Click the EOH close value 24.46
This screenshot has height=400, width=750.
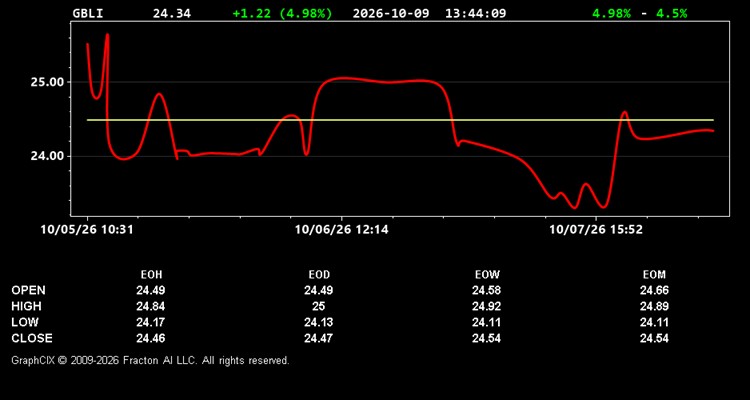click(151, 338)
